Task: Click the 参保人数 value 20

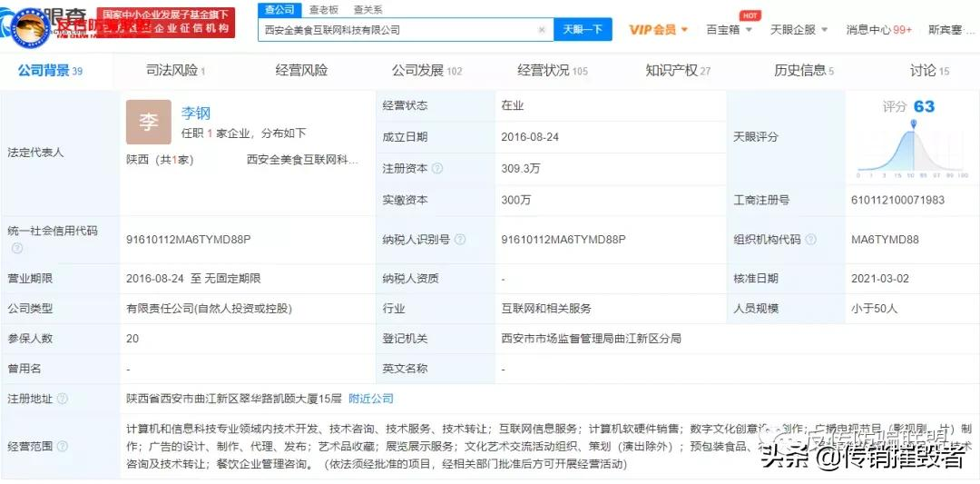Action: coord(132,339)
